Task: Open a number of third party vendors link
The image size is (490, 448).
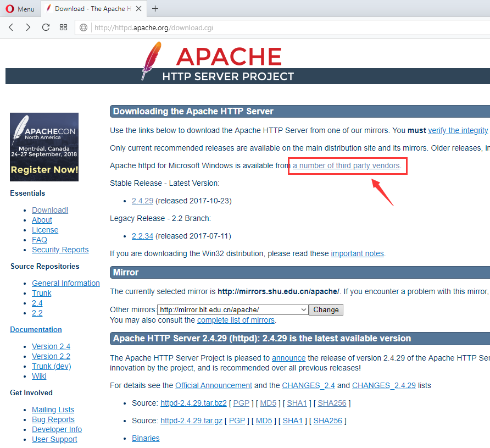Action: coord(346,165)
